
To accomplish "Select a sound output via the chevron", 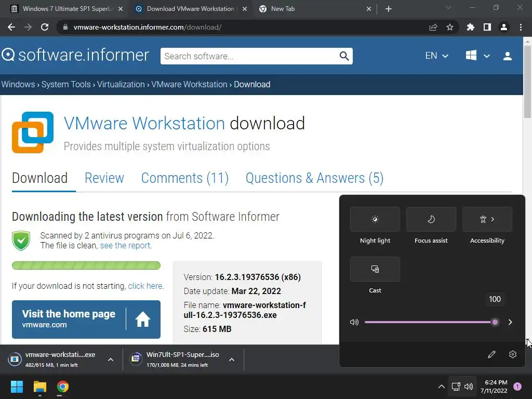I will coord(510,322).
